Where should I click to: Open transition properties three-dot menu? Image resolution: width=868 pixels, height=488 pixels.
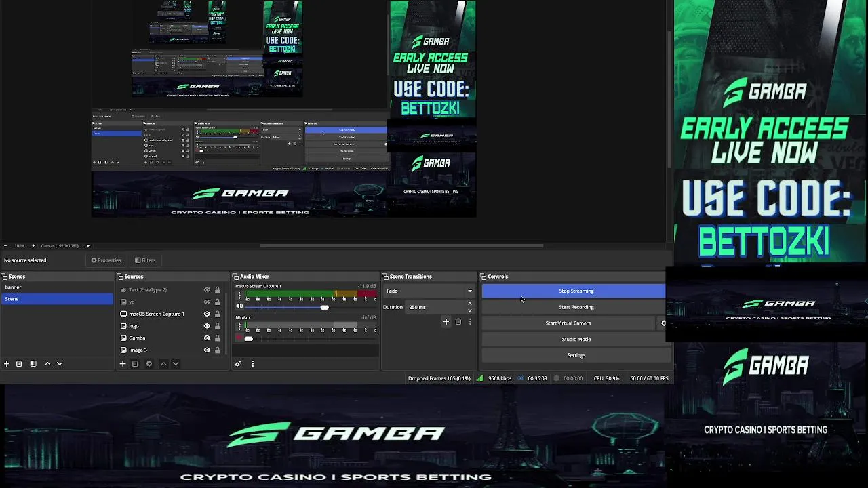470,322
